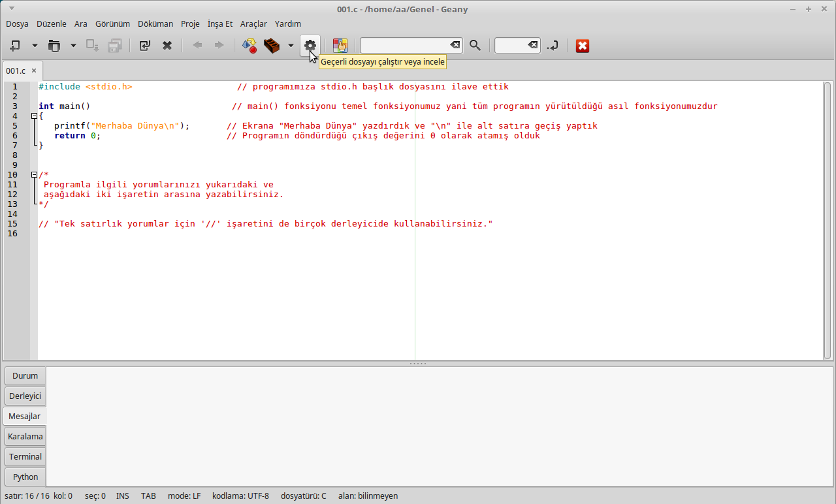The width and height of the screenshot is (836, 504).
Task: Open the build options dropdown arrow
Action: pos(291,46)
